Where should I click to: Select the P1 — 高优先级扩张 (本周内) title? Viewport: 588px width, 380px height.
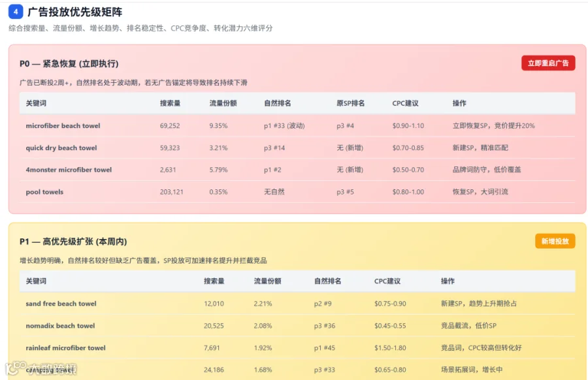tap(73, 242)
